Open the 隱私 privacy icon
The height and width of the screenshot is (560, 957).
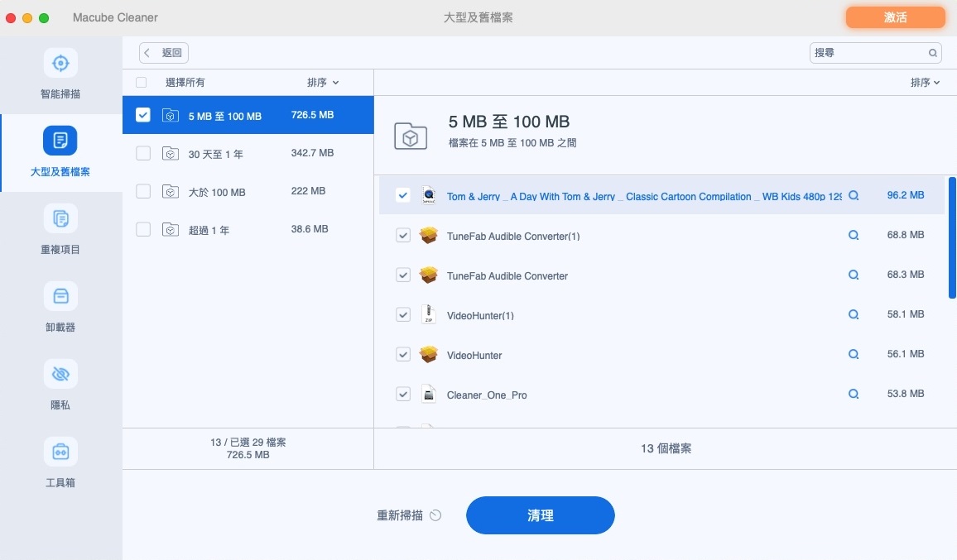[x=60, y=374]
